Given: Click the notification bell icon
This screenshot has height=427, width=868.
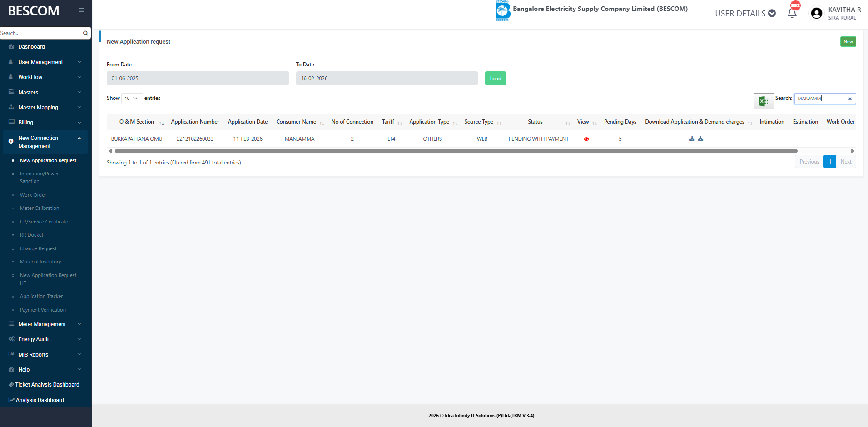Looking at the screenshot, I should click(x=792, y=13).
